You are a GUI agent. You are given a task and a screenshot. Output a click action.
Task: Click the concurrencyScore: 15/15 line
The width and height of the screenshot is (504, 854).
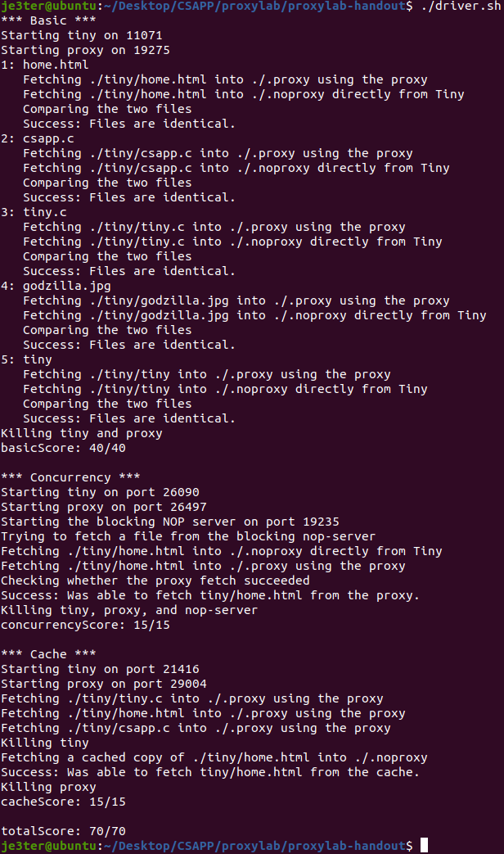tap(85, 626)
